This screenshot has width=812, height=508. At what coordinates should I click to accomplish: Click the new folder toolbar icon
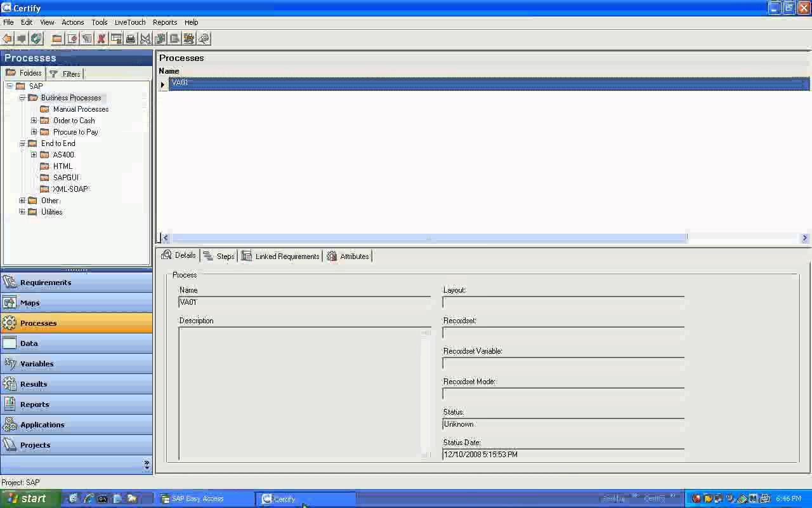click(57, 39)
